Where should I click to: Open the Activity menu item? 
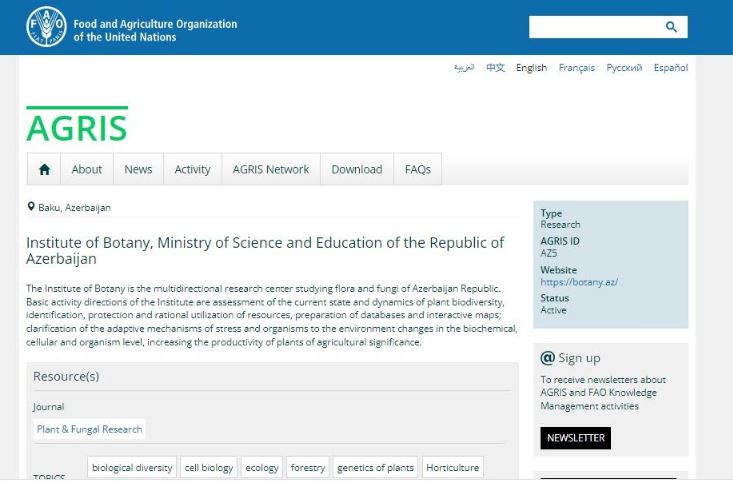click(192, 169)
